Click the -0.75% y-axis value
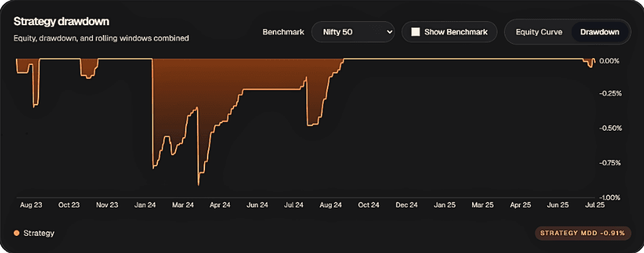Image resolution: width=644 pixels, height=253 pixels. 610,163
